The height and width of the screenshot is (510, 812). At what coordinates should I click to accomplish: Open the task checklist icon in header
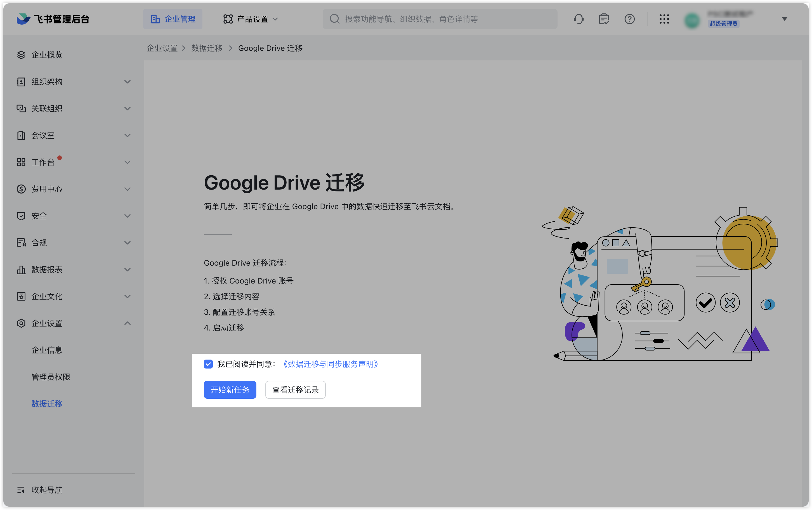604,19
